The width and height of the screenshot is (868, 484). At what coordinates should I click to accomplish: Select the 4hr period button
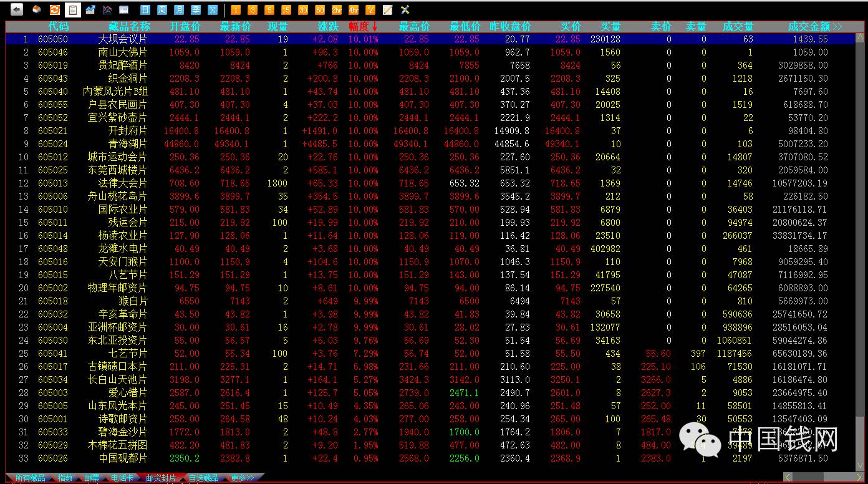(x=354, y=10)
